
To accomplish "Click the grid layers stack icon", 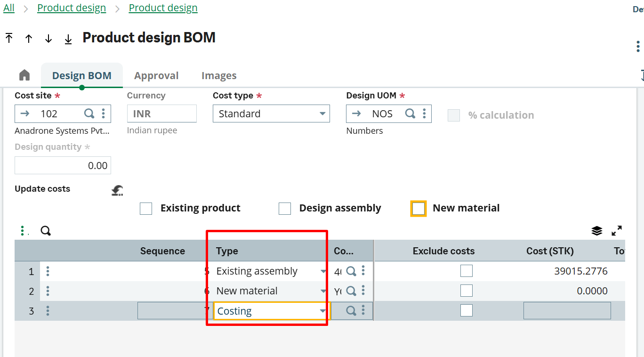I will tap(597, 231).
